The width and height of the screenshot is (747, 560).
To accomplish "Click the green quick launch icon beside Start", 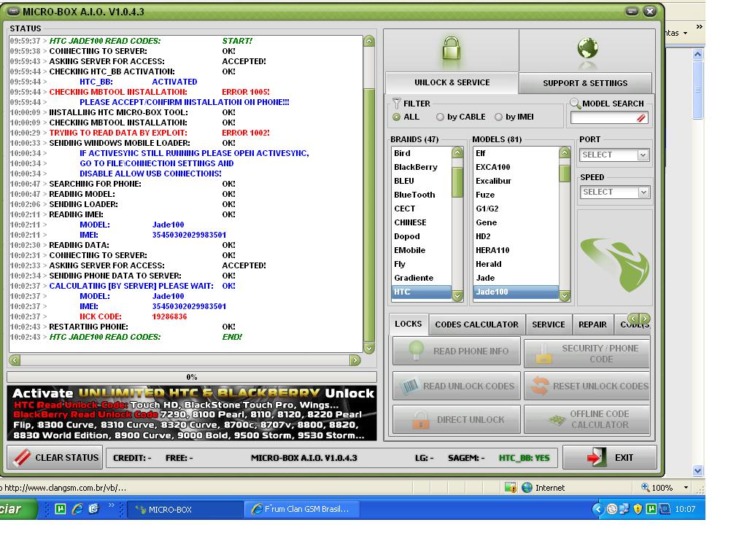I will point(61,508).
